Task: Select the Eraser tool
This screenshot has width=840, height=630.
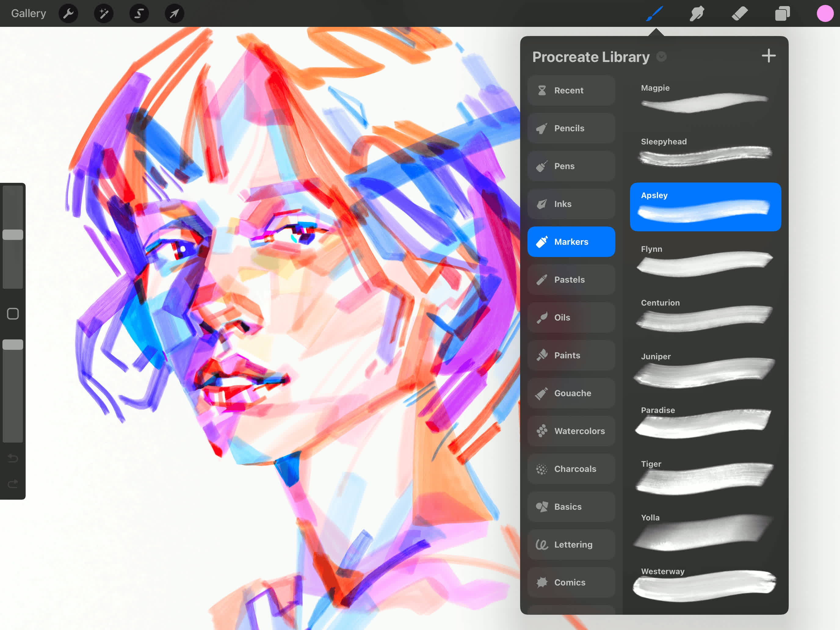Action: tap(740, 14)
